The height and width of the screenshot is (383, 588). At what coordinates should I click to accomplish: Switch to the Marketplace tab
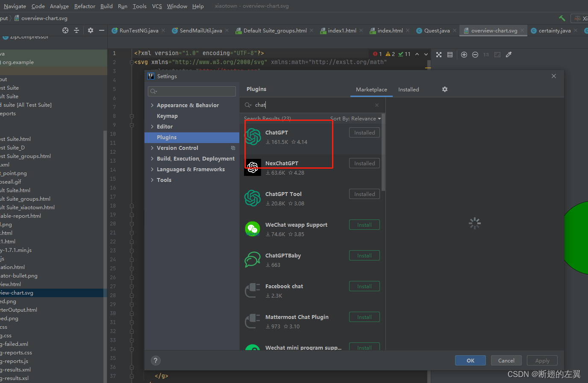[x=371, y=89]
